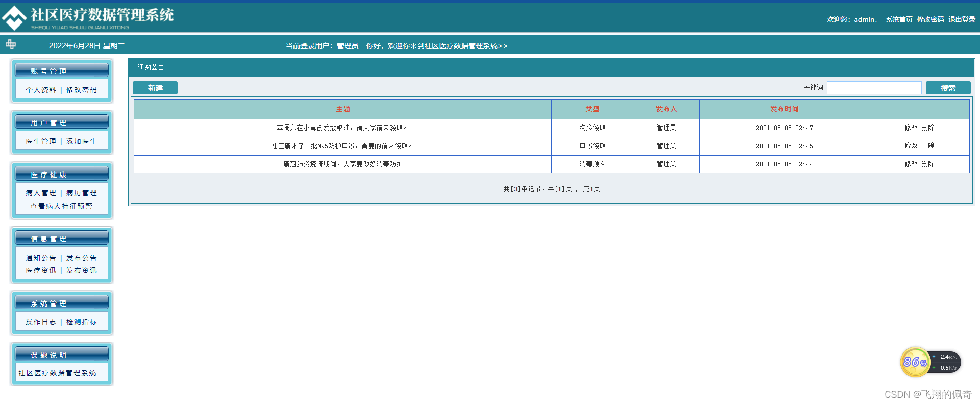Click 退出登录 to log out

pos(962,19)
